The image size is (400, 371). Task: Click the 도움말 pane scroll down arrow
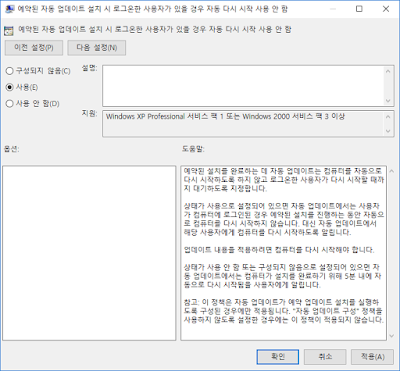(392, 336)
